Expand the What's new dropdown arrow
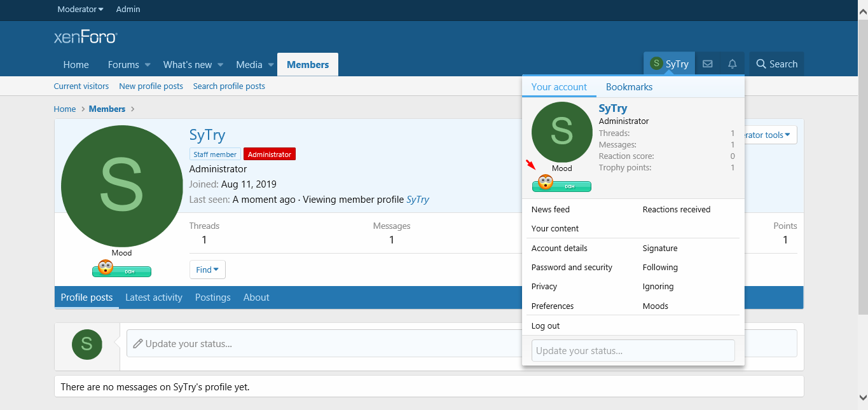Screen dimensions: 868x410 tap(221, 65)
